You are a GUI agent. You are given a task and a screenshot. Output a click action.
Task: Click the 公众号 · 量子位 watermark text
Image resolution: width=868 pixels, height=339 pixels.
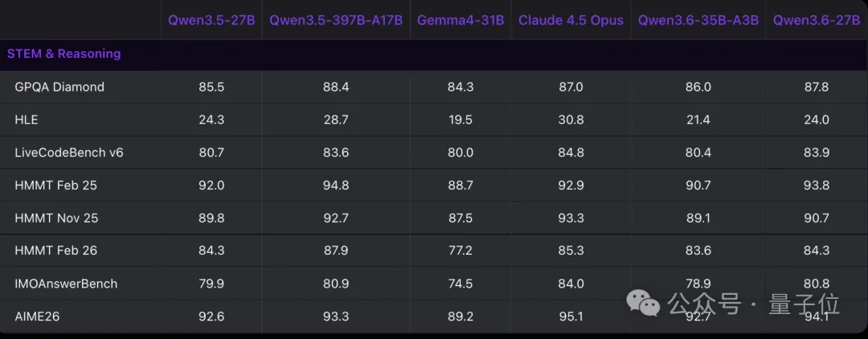point(752,304)
